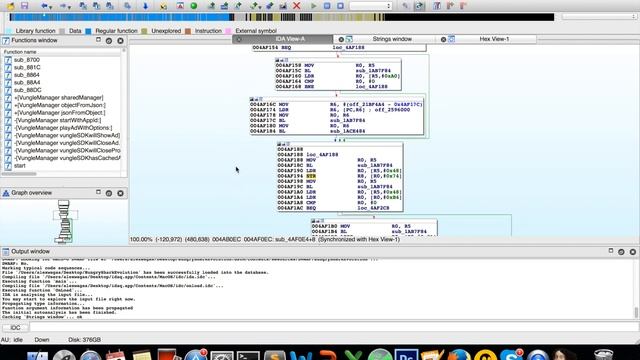Open the forward arrow history dropdown
Screen dimensions: 640x360
click(x=69, y=7)
